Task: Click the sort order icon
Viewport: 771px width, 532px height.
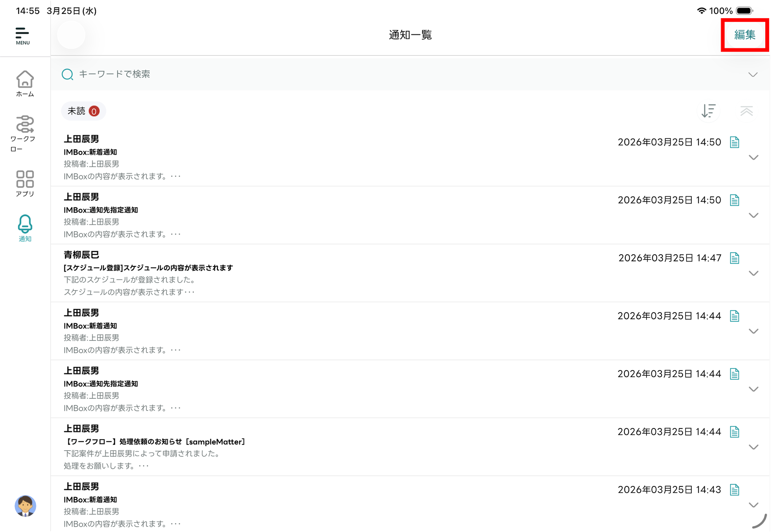Action: tap(708, 111)
